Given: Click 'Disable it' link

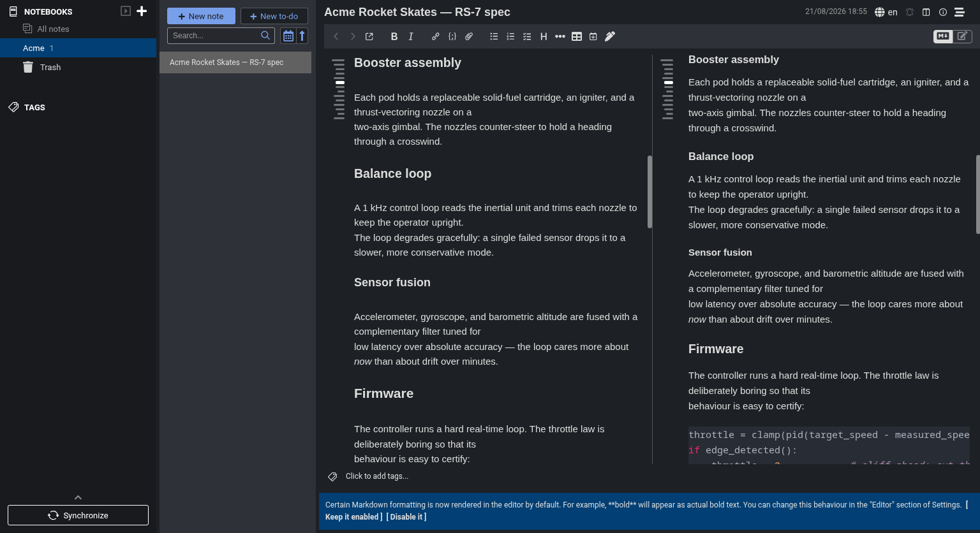Looking at the screenshot, I should click(x=406, y=517).
